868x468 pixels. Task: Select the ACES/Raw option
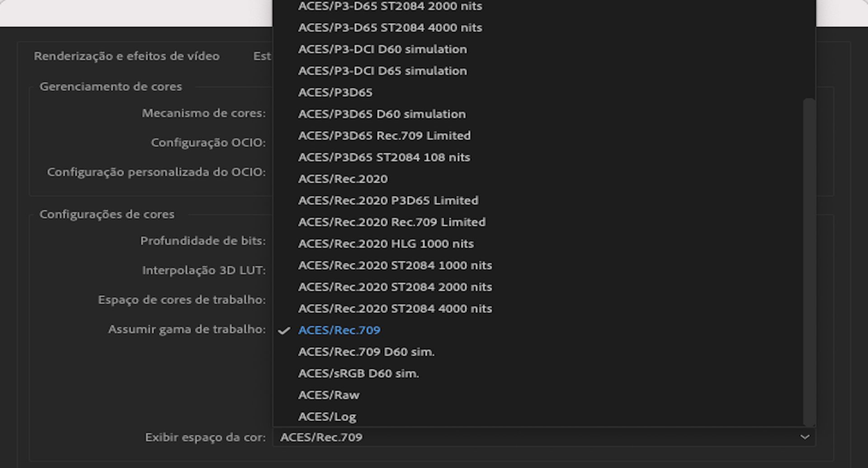point(329,395)
